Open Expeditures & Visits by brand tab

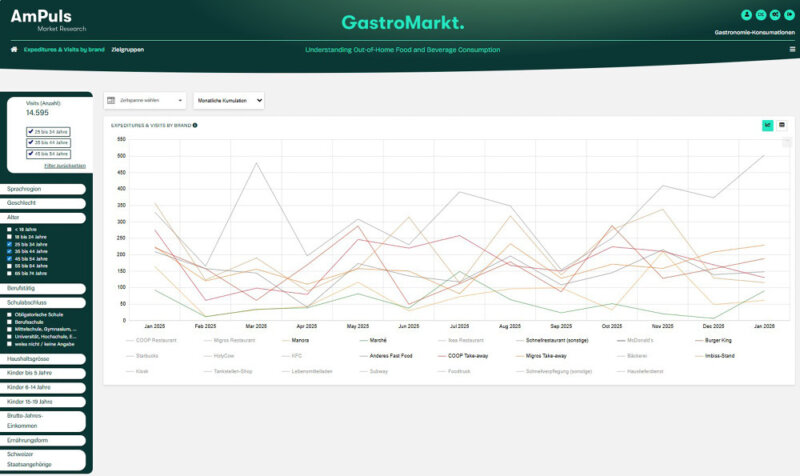[x=64, y=49]
